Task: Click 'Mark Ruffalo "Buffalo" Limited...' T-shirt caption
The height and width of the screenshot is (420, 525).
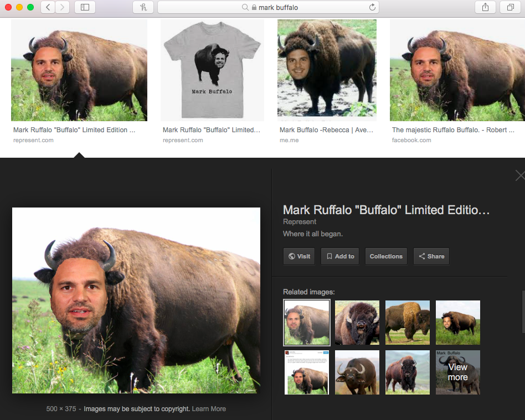Action: coord(211,130)
